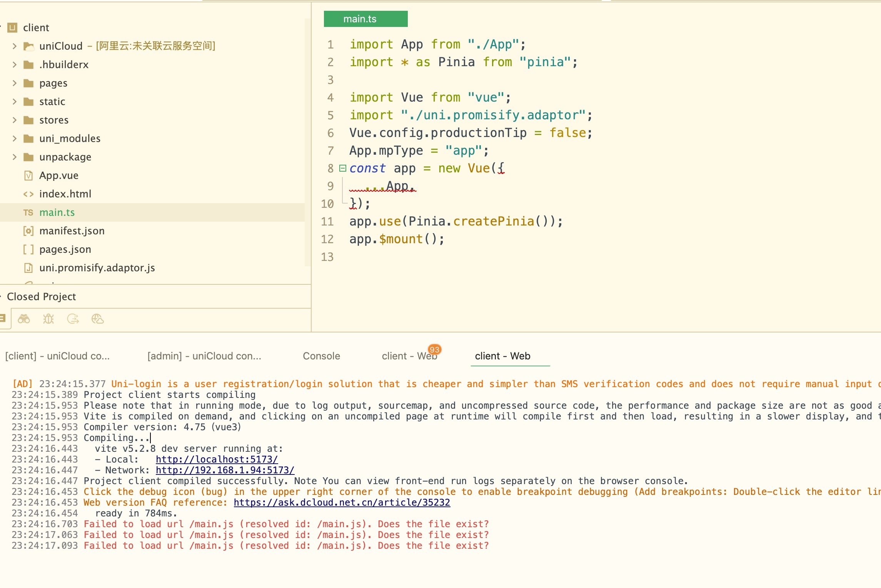Click the refresh-arrow icon in bottom toolbar
The height and width of the screenshot is (588, 881).
73,319
